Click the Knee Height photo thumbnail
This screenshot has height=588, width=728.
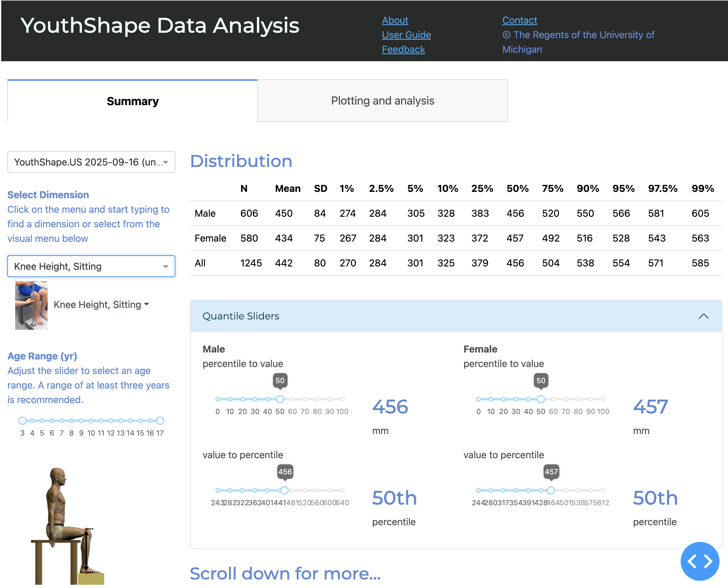[31, 305]
